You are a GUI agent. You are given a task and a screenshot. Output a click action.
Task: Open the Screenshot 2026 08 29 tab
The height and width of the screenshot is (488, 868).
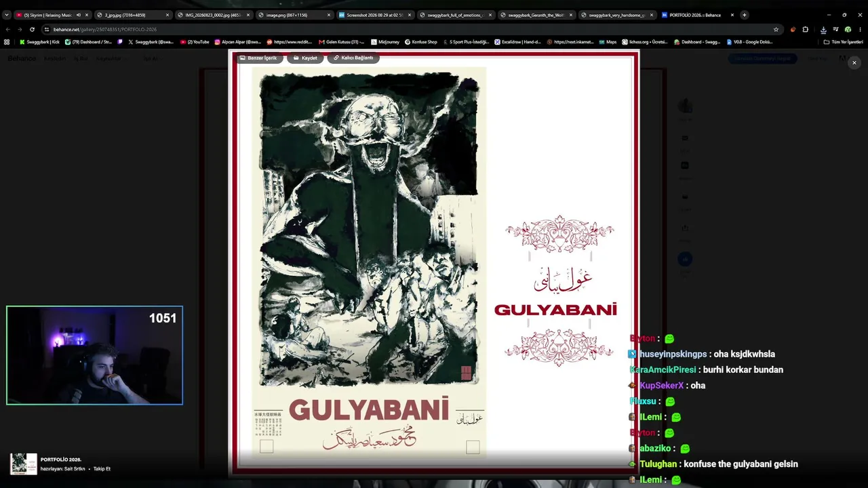tap(374, 15)
